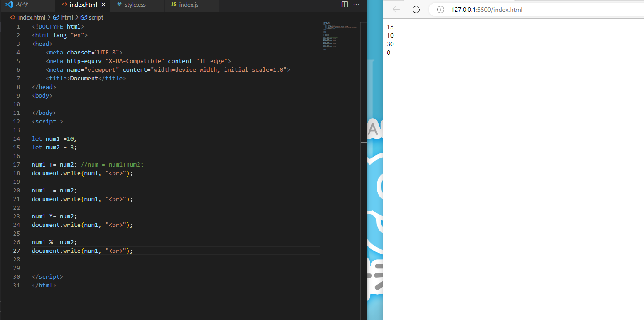View site information icon in address bar
The image size is (644, 320).
coord(440,10)
